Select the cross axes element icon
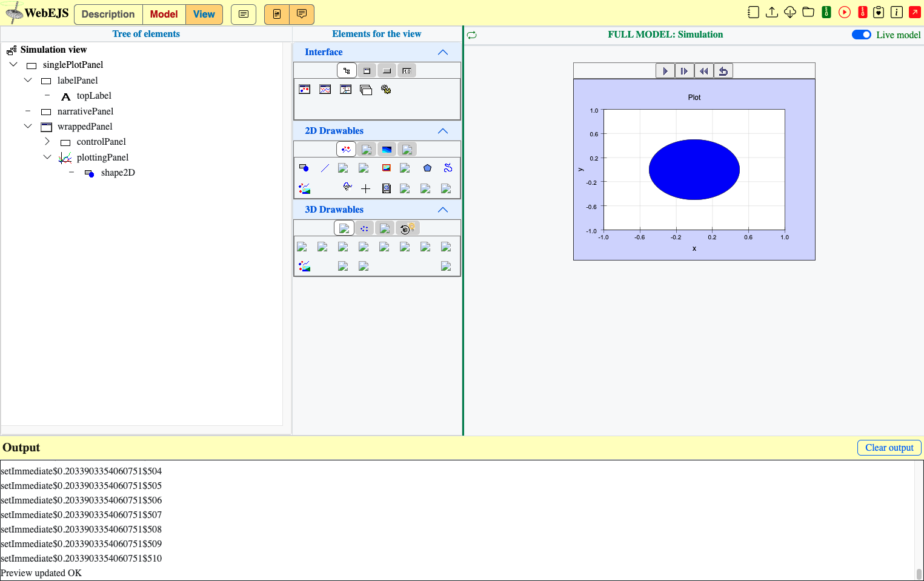This screenshot has width=924, height=581. (365, 188)
